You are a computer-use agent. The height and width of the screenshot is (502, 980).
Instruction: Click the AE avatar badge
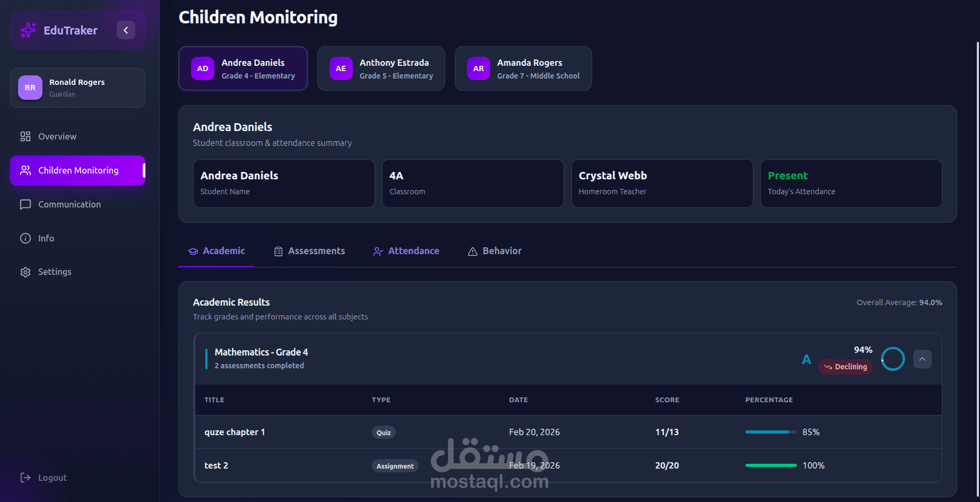pos(341,68)
